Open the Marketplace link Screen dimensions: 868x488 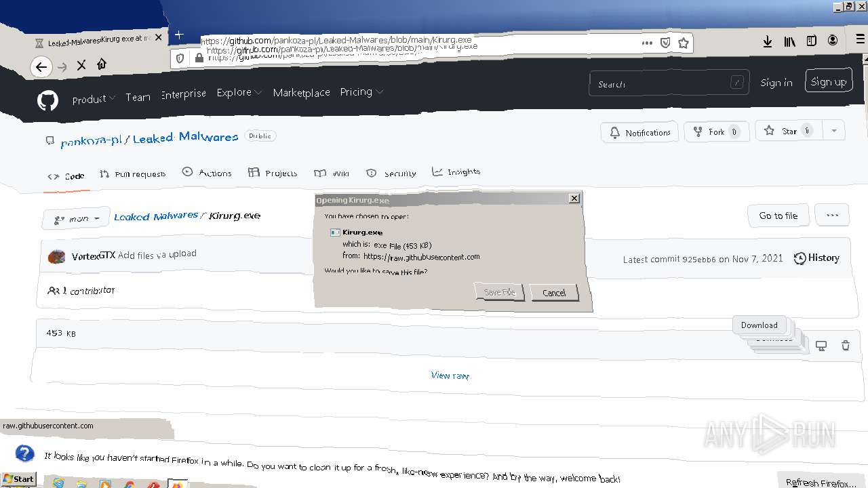click(x=301, y=92)
